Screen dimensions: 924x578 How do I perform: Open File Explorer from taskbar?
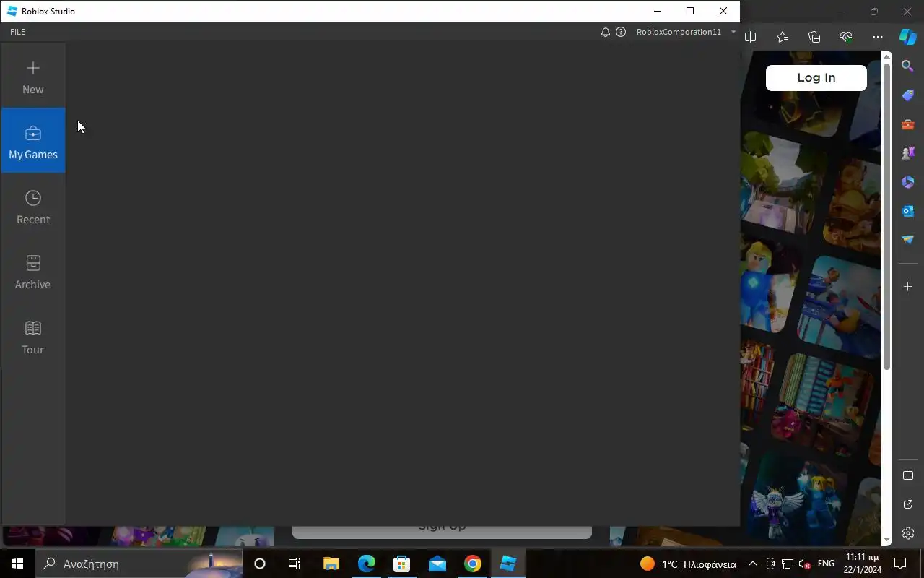click(331, 564)
